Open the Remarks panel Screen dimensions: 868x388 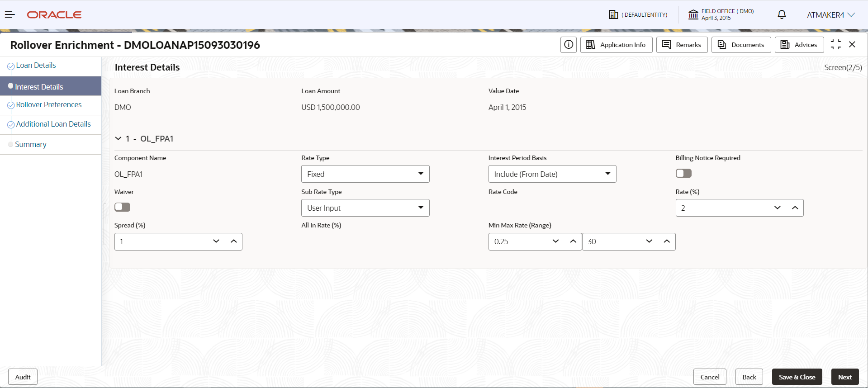(682, 45)
